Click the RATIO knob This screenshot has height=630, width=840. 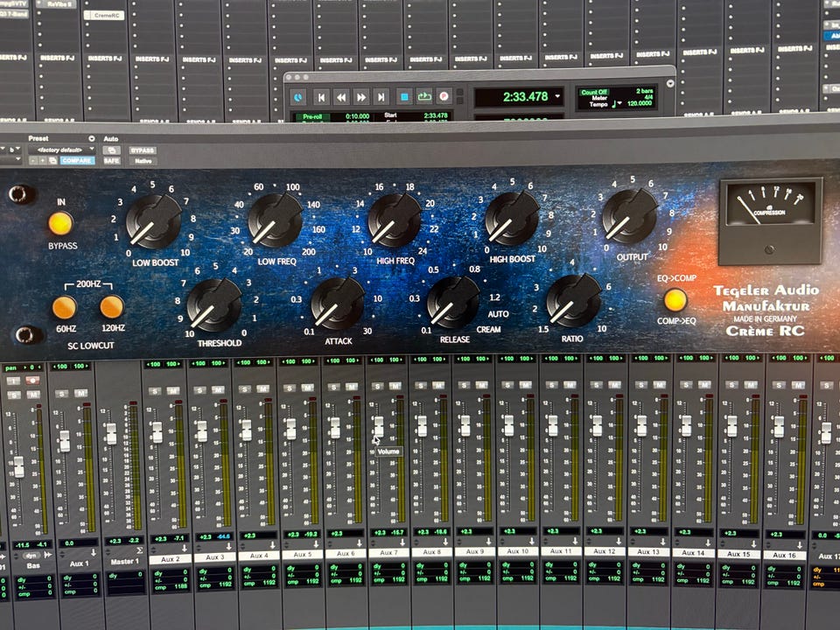point(574,300)
